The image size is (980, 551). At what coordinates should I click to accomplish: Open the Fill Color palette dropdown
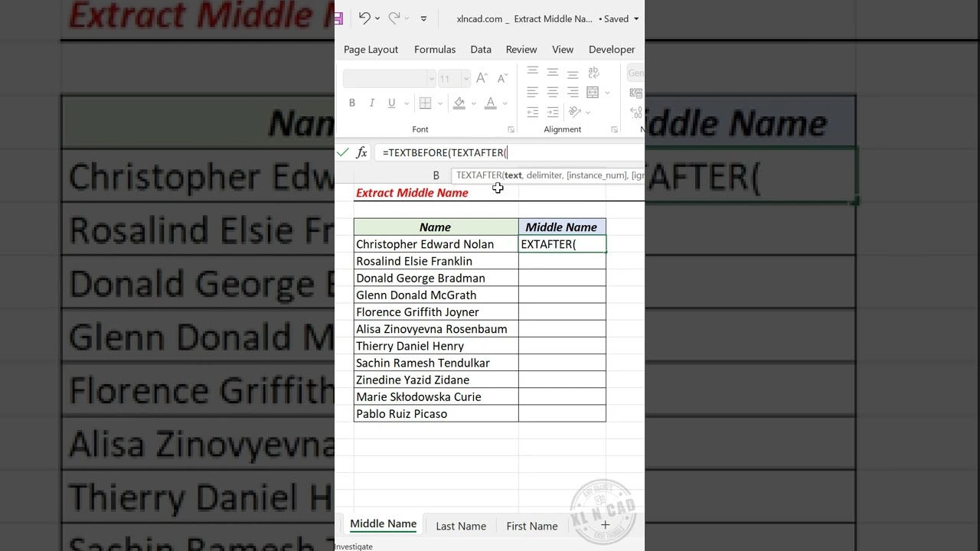tap(473, 103)
